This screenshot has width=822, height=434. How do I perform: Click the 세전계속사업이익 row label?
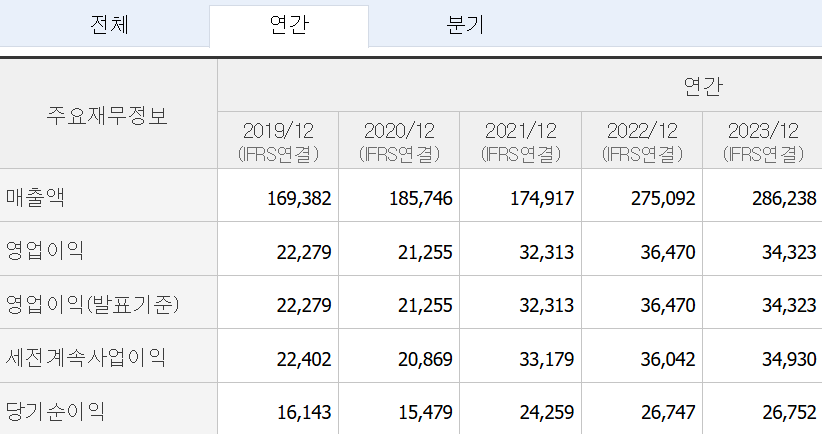pyautogui.click(x=85, y=357)
